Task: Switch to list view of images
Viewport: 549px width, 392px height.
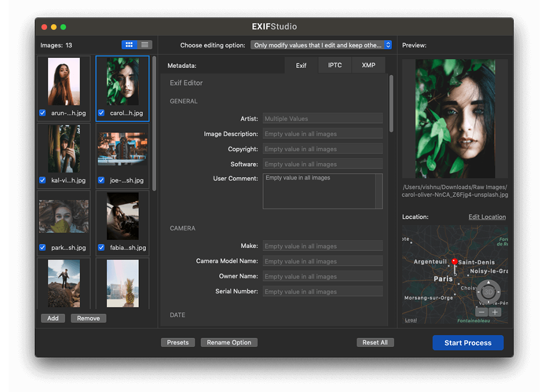Action: tap(145, 45)
